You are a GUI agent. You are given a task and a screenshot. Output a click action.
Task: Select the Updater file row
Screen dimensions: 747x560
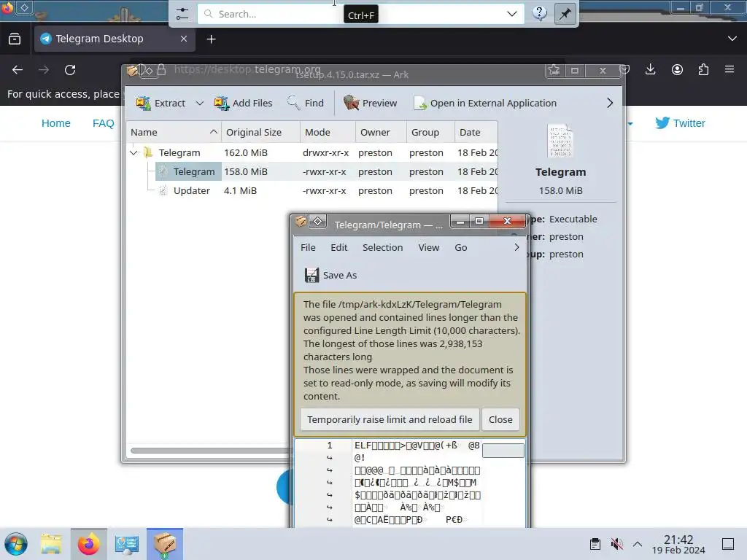[312, 190]
